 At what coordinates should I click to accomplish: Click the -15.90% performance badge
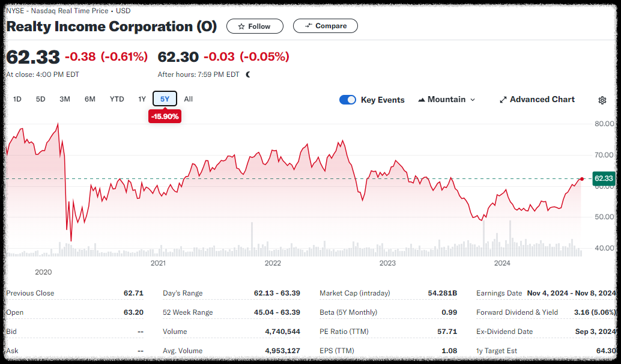point(165,117)
